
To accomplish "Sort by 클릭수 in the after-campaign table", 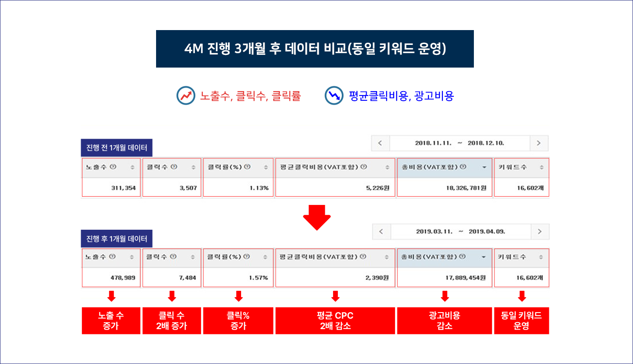I will click(193, 258).
